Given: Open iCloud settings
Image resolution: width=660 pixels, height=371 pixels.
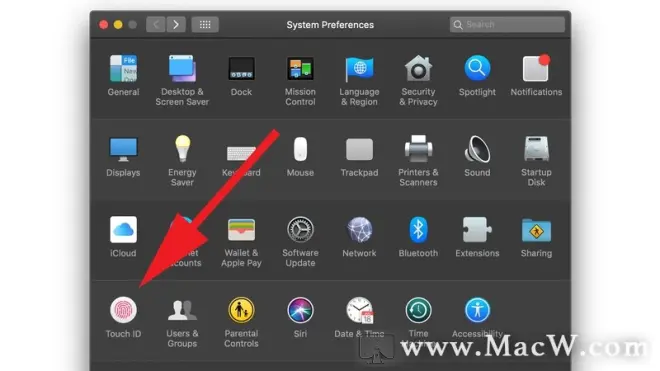Looking at the screenshot, I should point(123,230).
